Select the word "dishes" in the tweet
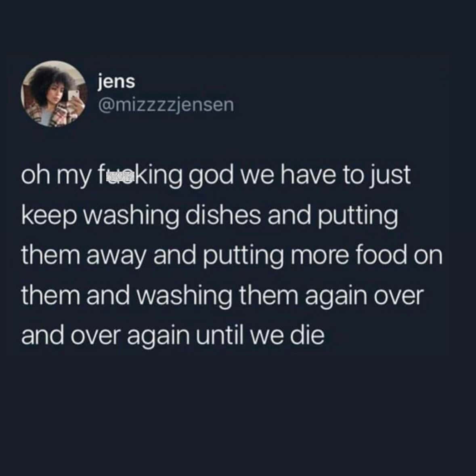 click(x=223, y=216)
